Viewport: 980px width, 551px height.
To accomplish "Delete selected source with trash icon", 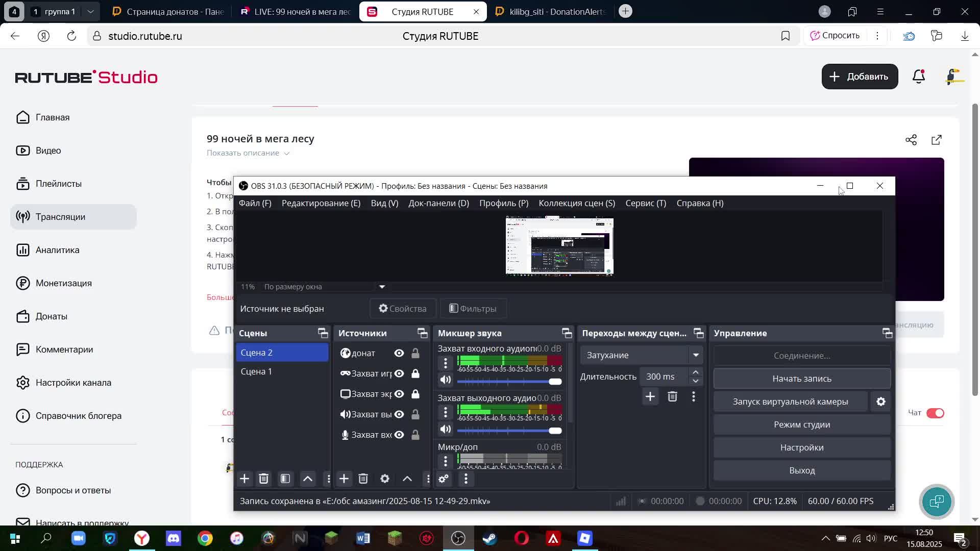I will click(x=363, y=479).
